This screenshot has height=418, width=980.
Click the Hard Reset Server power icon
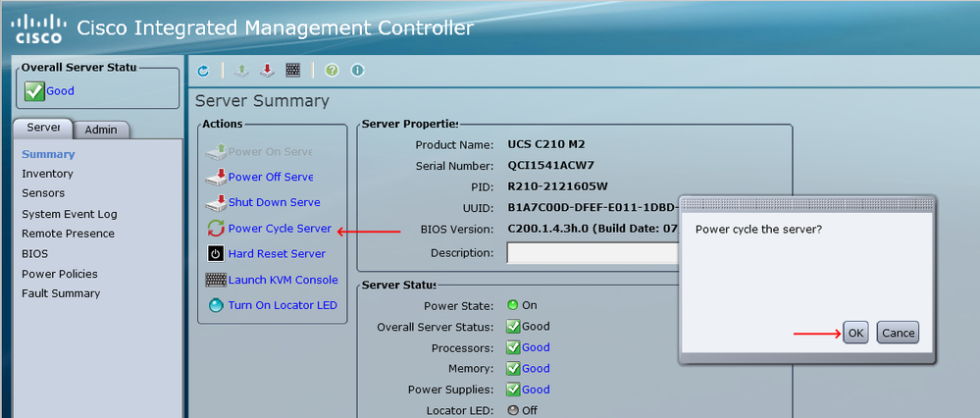coord(216,254)
